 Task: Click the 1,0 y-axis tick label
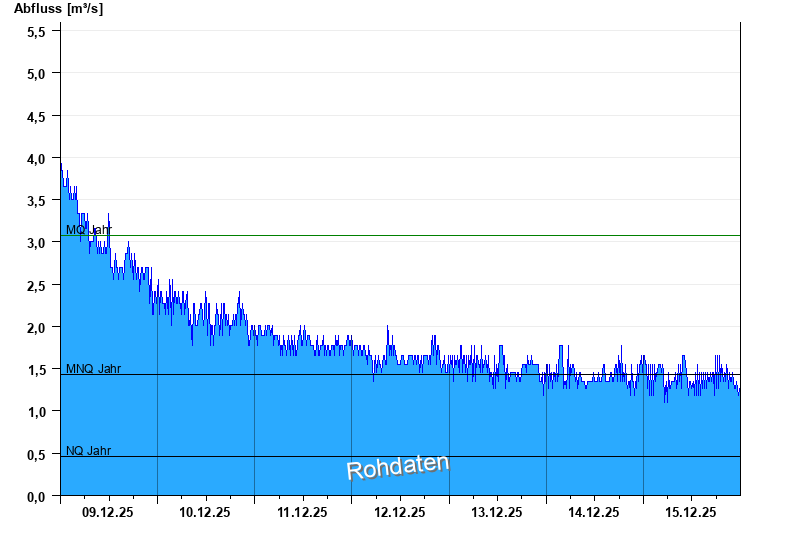click(36, 412)
